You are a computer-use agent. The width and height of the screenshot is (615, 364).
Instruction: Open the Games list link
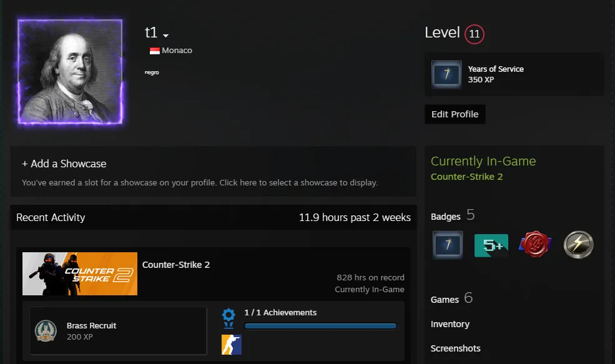point(445,300)
